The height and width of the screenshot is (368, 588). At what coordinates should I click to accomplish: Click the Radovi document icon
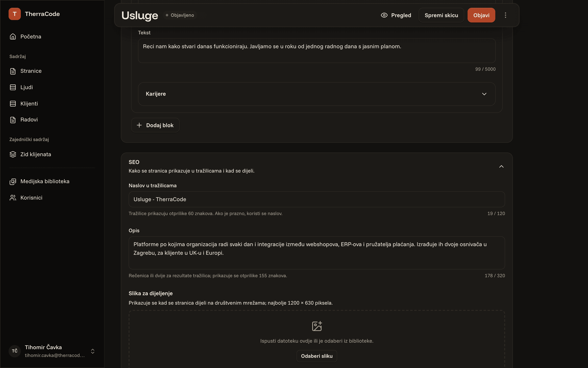(x=13, y=120)
